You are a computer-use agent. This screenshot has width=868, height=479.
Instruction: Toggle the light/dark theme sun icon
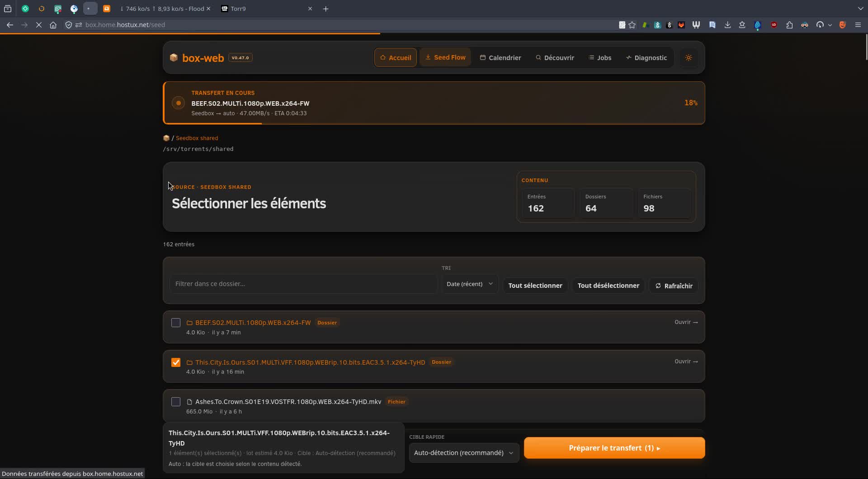(x=689, y=58)
